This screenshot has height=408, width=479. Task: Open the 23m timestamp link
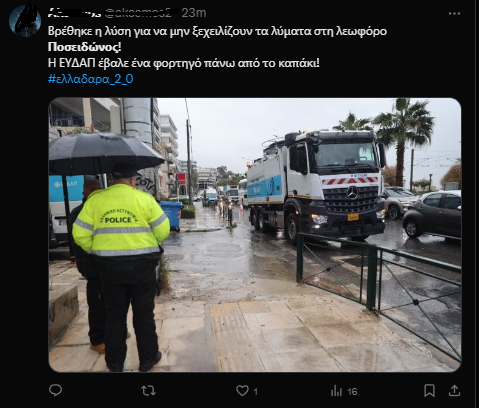(x=194, y=13)
